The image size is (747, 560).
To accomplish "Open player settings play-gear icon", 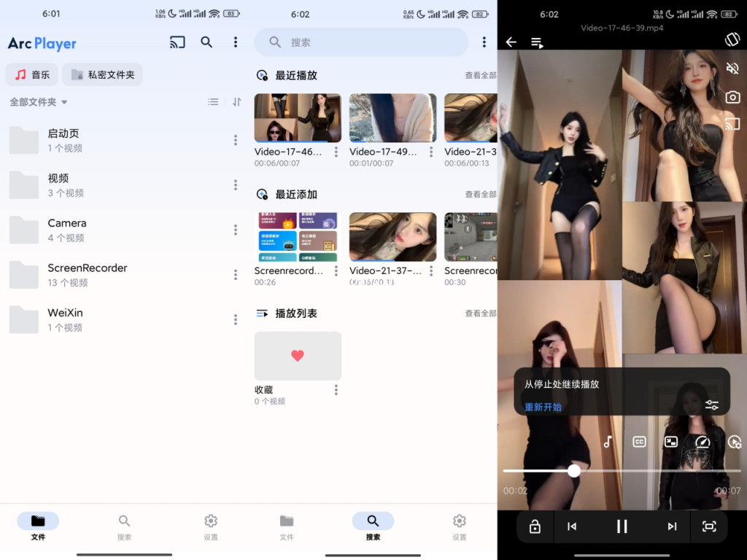I will [734, 442].
